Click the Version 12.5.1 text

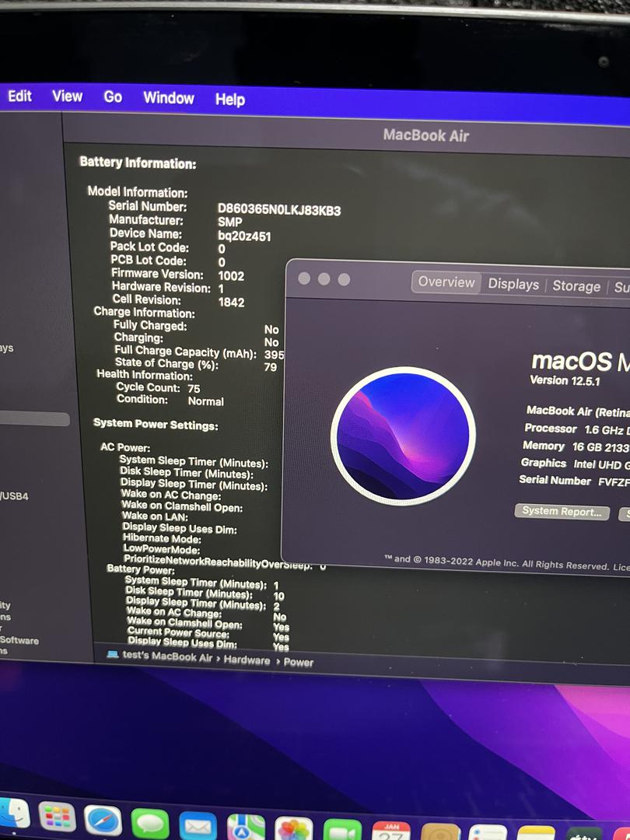[565, 381]
